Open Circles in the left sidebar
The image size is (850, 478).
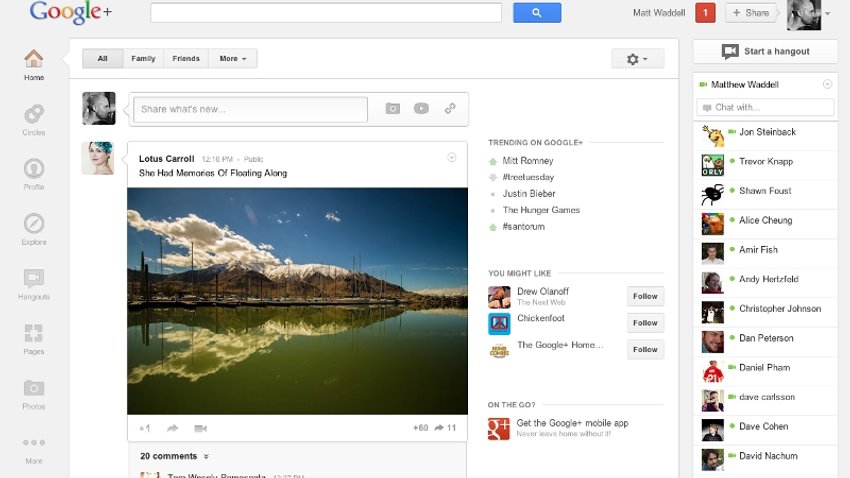tap(34, 120)
